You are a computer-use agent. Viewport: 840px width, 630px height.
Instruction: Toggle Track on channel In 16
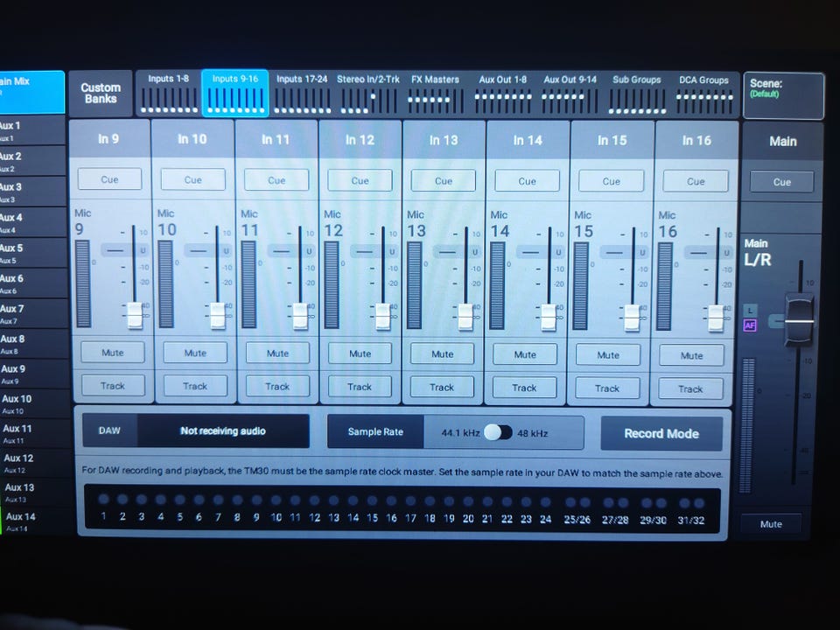690,388
